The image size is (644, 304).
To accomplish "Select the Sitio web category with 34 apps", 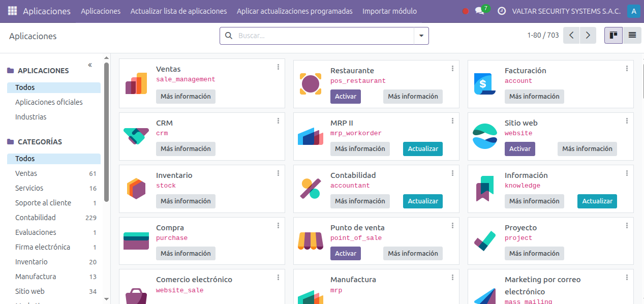I will pyautogui.click(x=53, y=291).
